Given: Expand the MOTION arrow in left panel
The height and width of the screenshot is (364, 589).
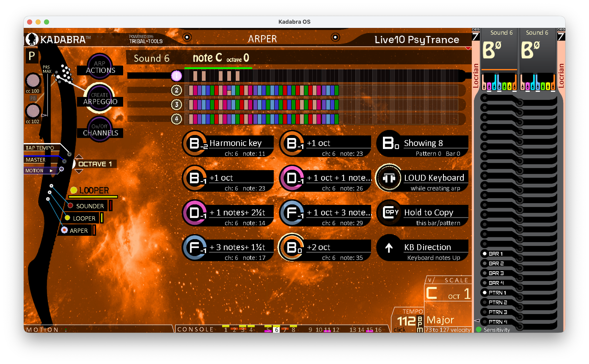Looking at the screenshot, I should [x=51, y=171].
